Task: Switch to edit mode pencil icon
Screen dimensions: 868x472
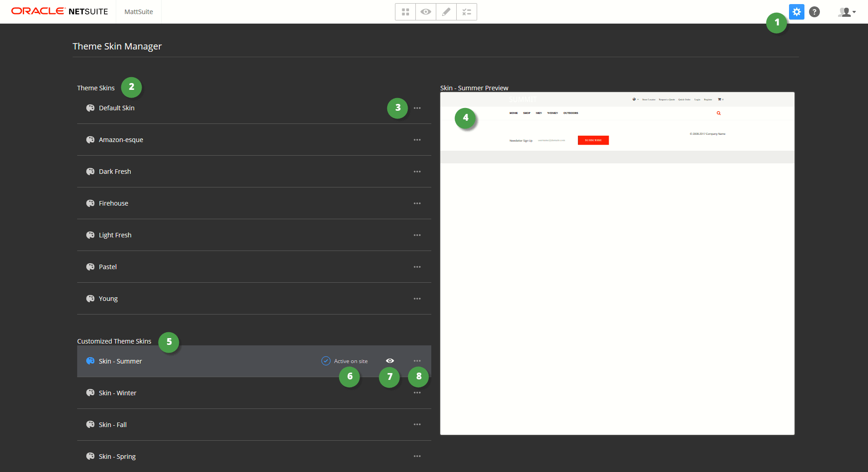Action: point(446,12)
